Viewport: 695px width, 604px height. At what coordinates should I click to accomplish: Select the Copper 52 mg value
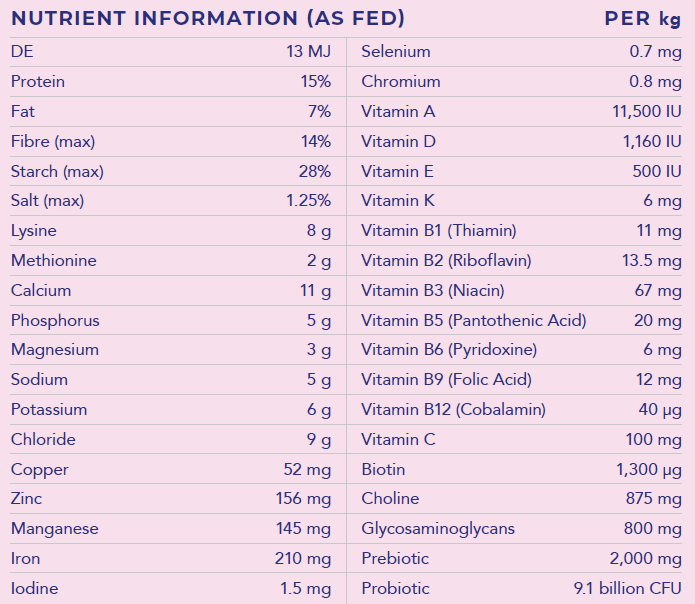coord(307,469)
